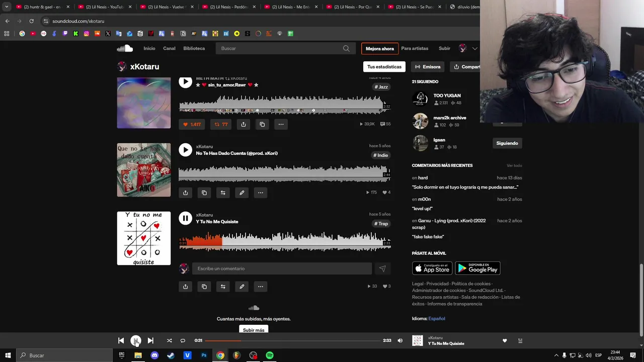The image size is (644, 362).
Task: Toggle repeat in the bottom player
Action: [183, 340]
